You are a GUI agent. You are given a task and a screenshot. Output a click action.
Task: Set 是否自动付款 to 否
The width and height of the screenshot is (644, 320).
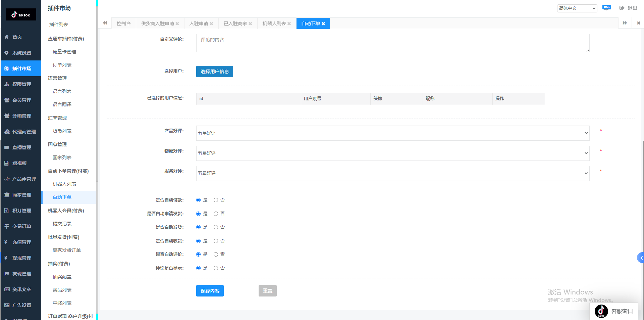216,200
